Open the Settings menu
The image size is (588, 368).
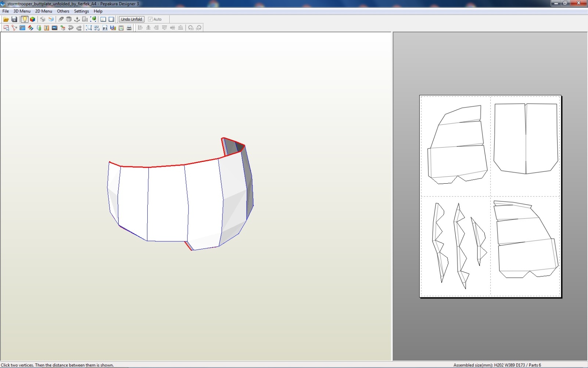click(x=82, y=11)
